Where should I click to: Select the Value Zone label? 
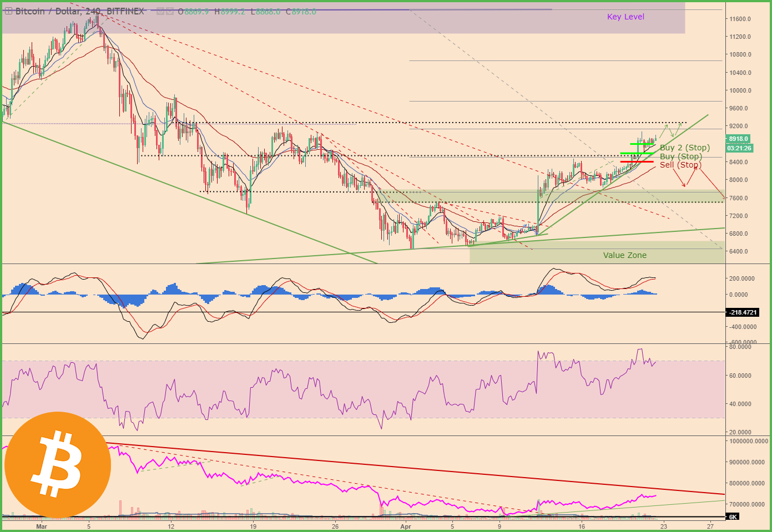625,255
